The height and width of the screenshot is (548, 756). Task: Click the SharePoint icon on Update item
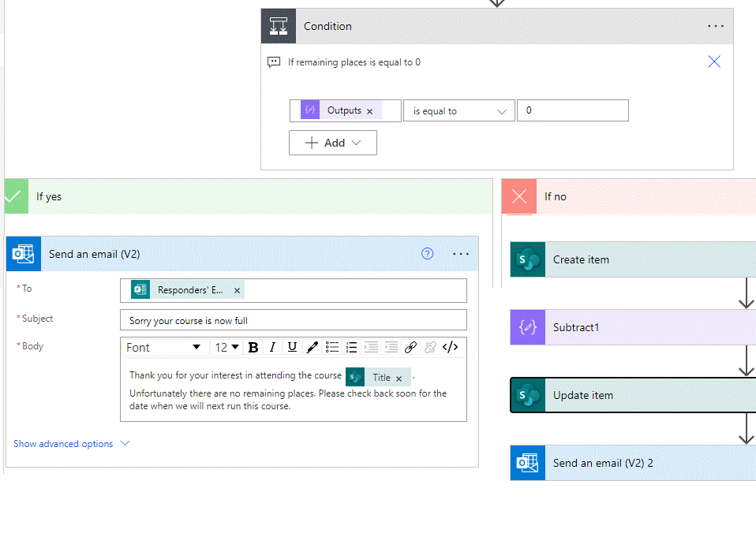tap(528, 395)
